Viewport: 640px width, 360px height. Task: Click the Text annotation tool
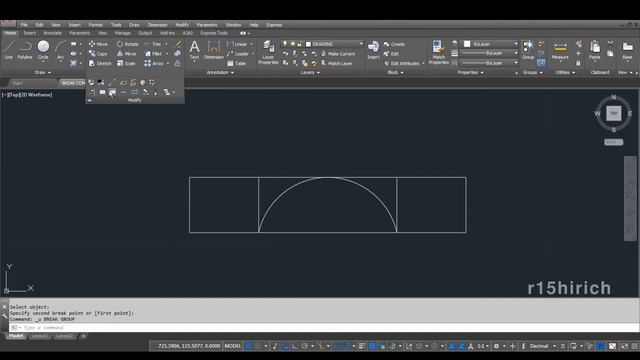pos(195,50)
